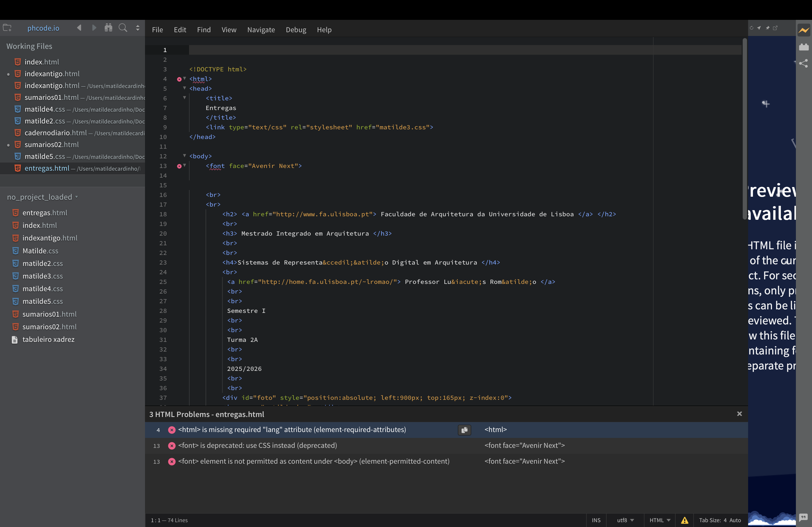Open matilde3.css in the file tree

coord(42,276)
